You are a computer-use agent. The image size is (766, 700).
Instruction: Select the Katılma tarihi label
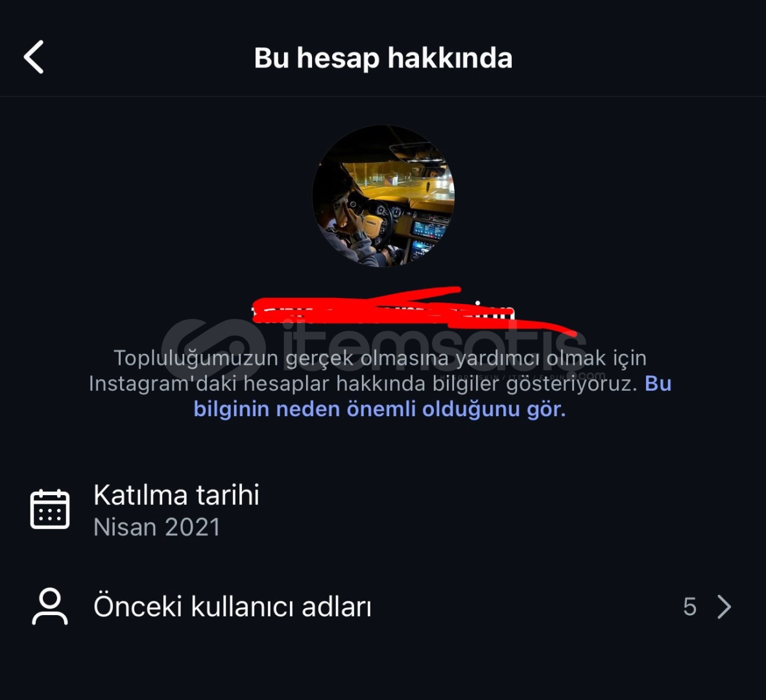point(176,495)
